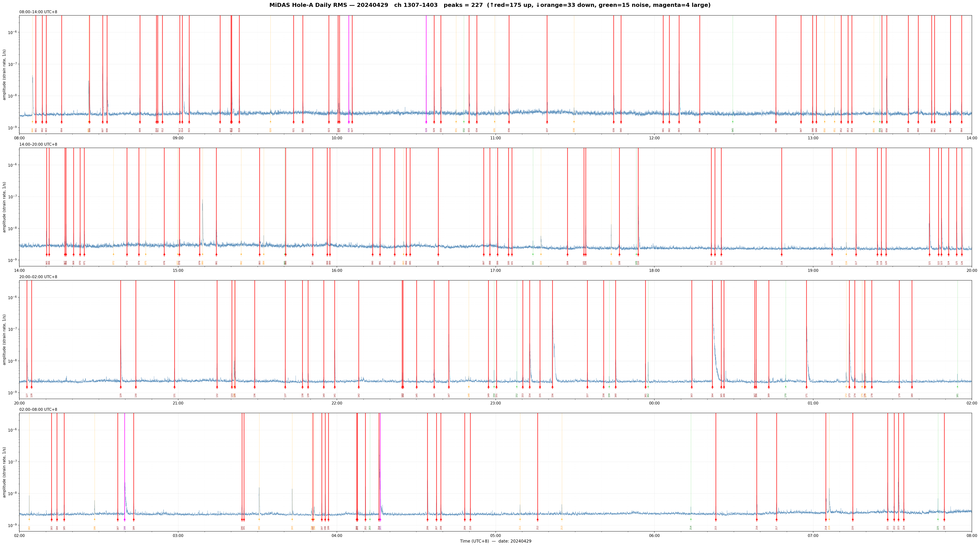Click the 21:00 time tick label
Image resolution: width=980 pixels, height=546 pixels.
(x=178, y=403)
